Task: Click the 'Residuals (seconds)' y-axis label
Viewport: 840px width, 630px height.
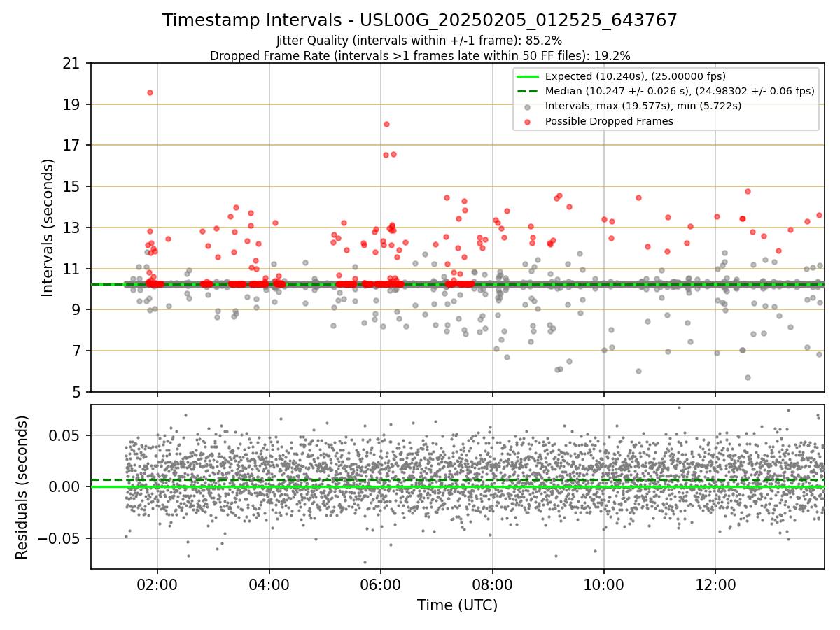Action: pyautogui.click(x=23, y=487)
